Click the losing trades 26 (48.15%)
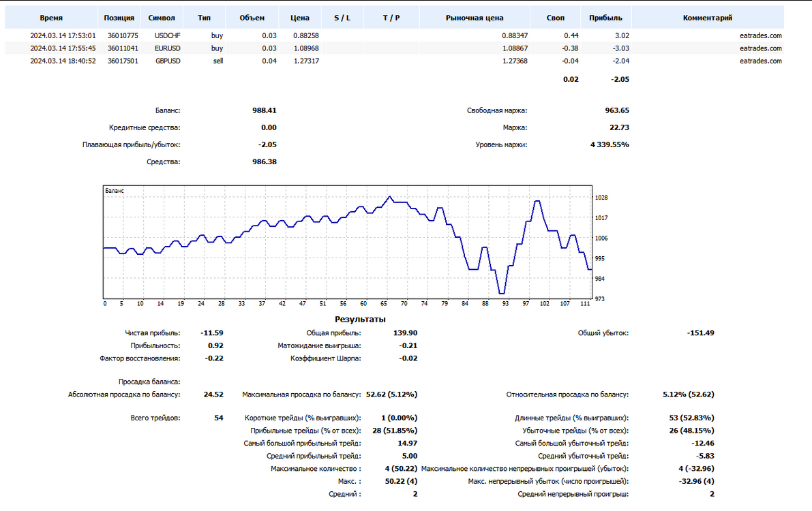The width and height of the screenshot is (812, 511). point(691,430)
